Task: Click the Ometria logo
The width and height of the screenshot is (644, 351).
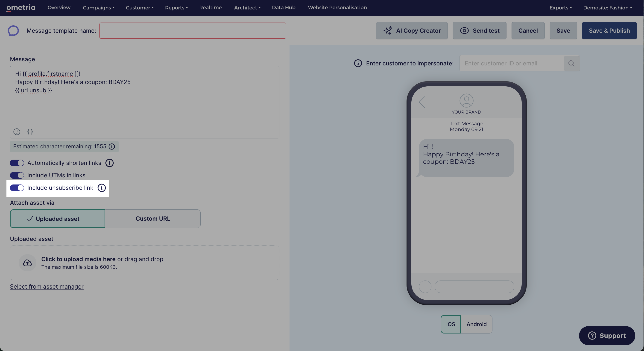Action: click(21, 8)
